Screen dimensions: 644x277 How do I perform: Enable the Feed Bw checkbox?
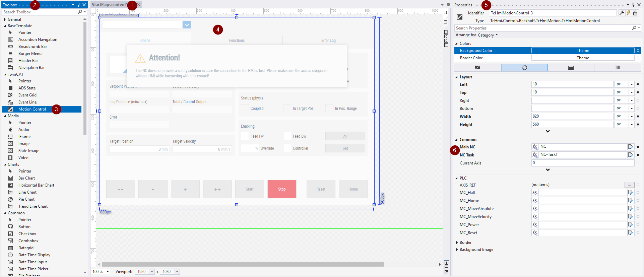[x=287, y=136]
